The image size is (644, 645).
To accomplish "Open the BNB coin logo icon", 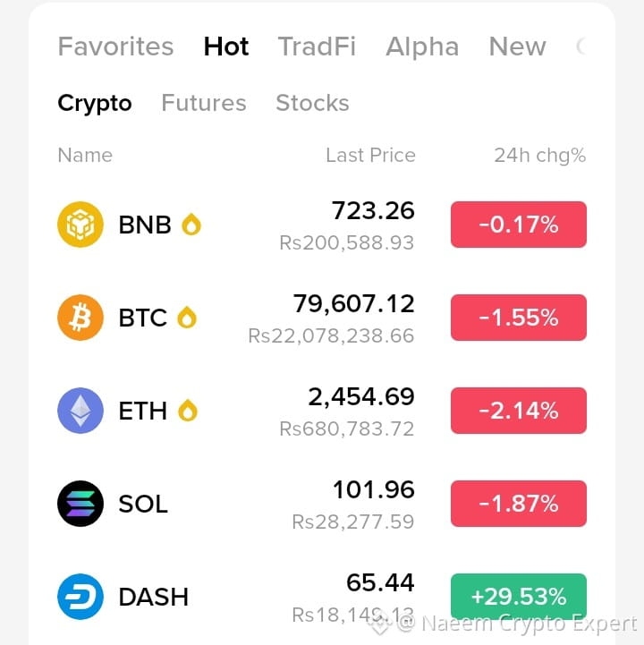I will [x=80, y=225].
